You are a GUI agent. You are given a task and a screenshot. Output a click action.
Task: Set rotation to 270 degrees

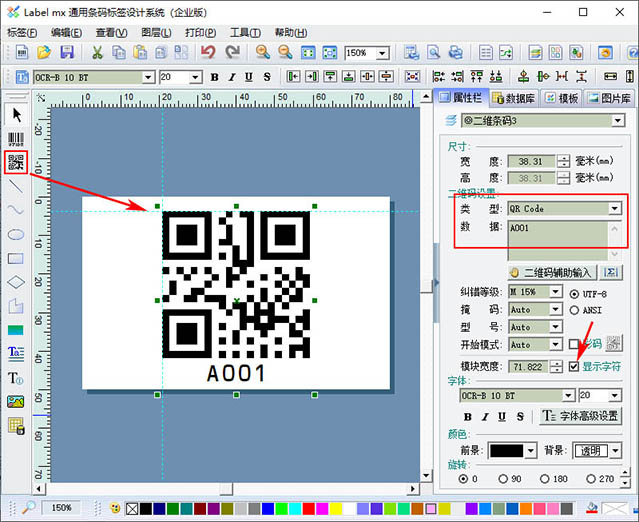coord(591,479)
